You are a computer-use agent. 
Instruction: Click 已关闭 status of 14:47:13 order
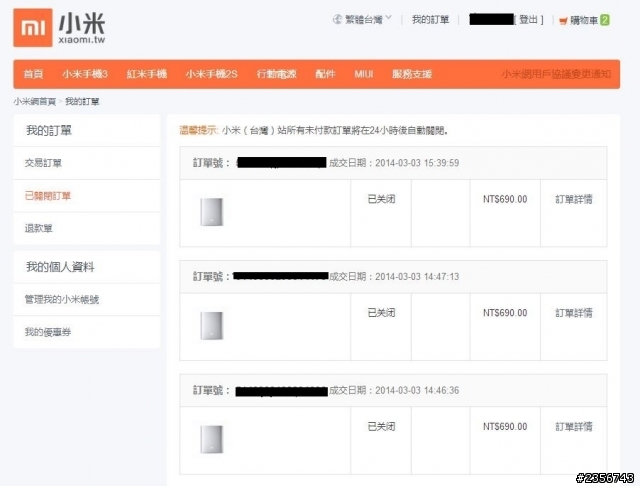pyautogui.click(x=381, y=313)
